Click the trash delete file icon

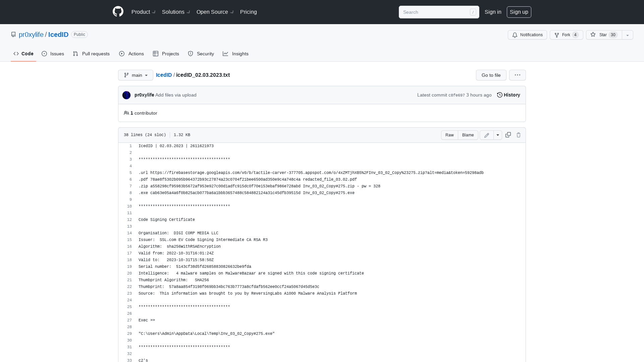pos(519,135)
